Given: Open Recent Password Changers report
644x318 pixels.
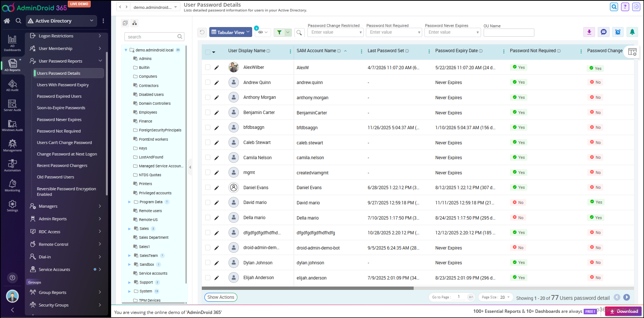Looking at the screenshot, I should 62,165.
